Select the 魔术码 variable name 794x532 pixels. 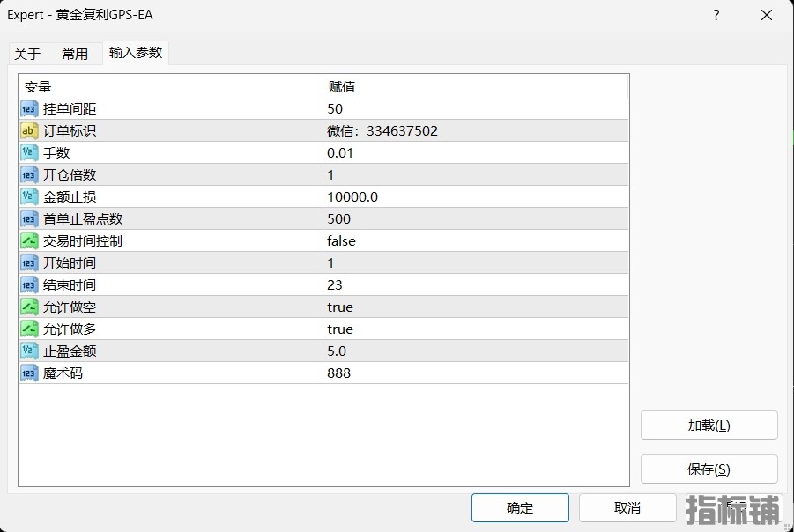pos(63,373)
